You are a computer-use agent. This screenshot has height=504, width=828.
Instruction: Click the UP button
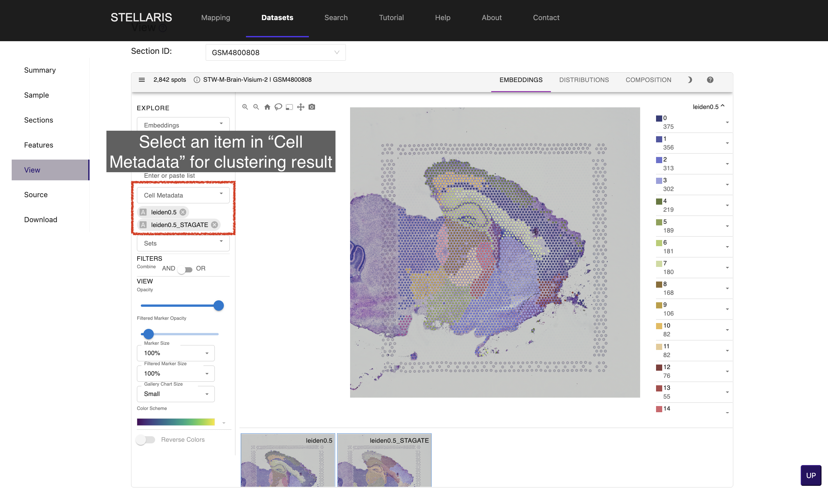tap(810, 475)
